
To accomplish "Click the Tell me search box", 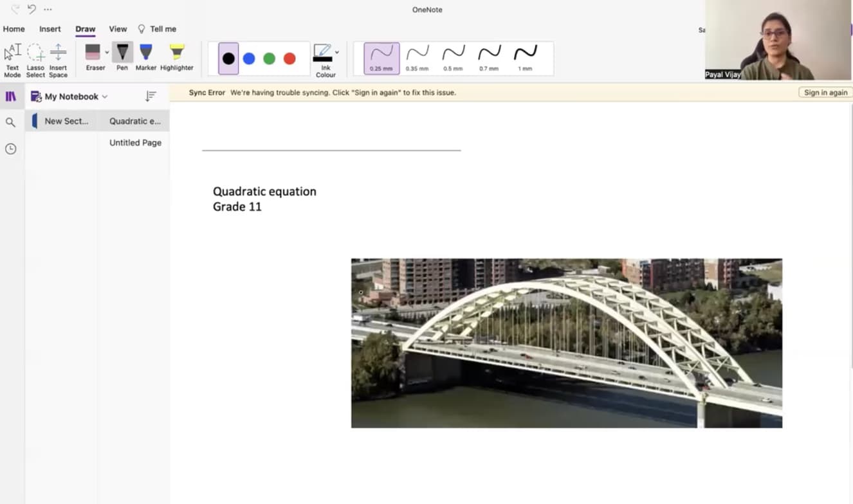I will click(x=157, y=29).
